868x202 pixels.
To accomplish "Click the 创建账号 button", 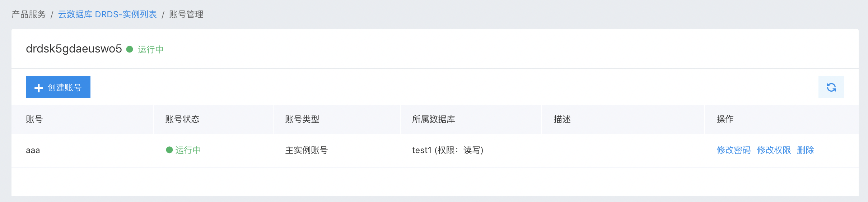I will pyautogui.click(x=58, y=87).
